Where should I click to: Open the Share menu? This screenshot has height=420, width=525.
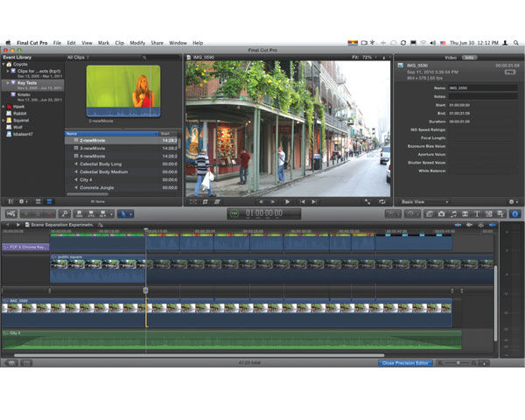(x=157, y=43)
